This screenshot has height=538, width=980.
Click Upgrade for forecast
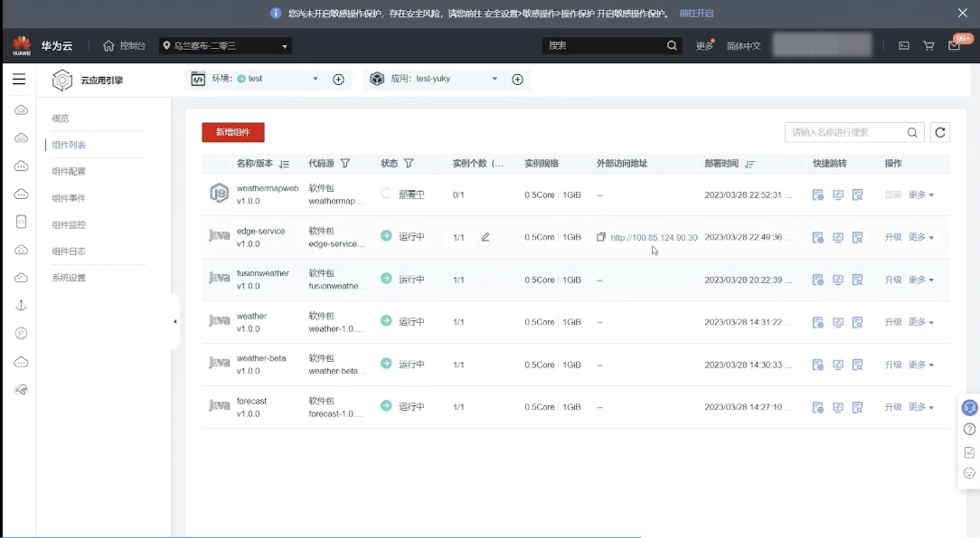(x=893, y=407)
